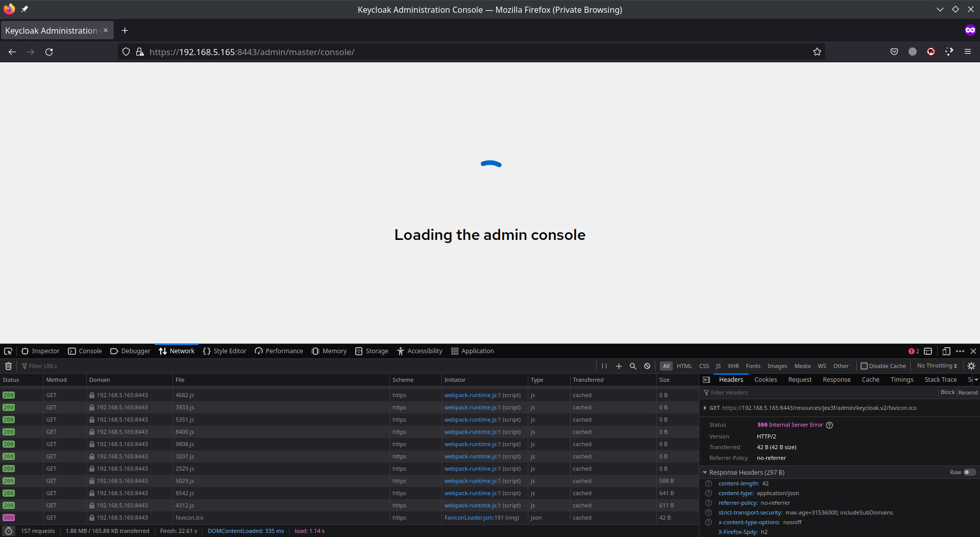Focus the Filter Headers field
This screenshot has height=537, width=980.
tap(819, 393)
